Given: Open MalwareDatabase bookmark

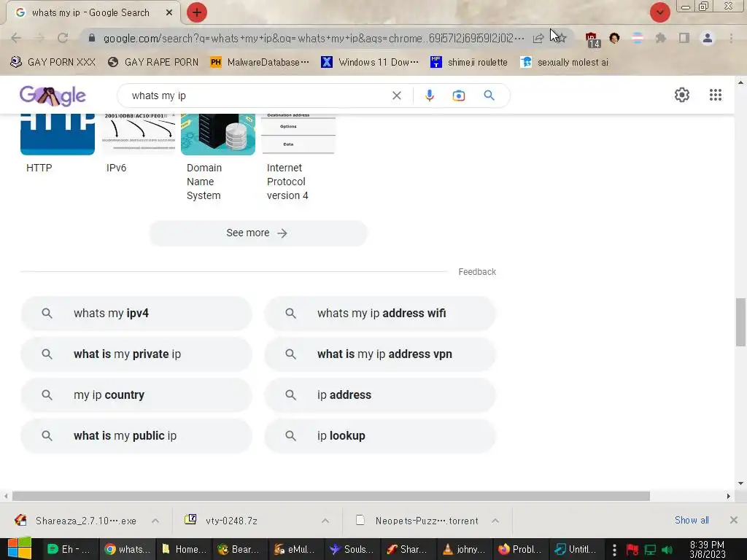Looking at the screenshot, I should point(260,63).
